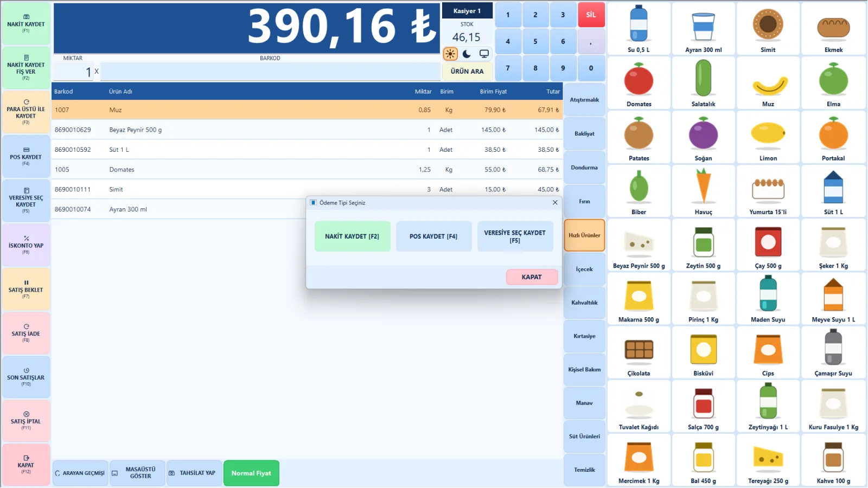Add Çay 500 g product
The height and width of the screenshot is (488, 868).
click(768, 245)
